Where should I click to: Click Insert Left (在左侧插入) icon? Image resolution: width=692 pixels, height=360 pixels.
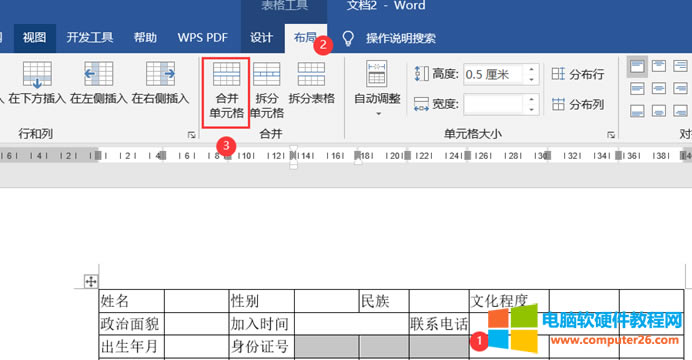click(x=98, y=74)
